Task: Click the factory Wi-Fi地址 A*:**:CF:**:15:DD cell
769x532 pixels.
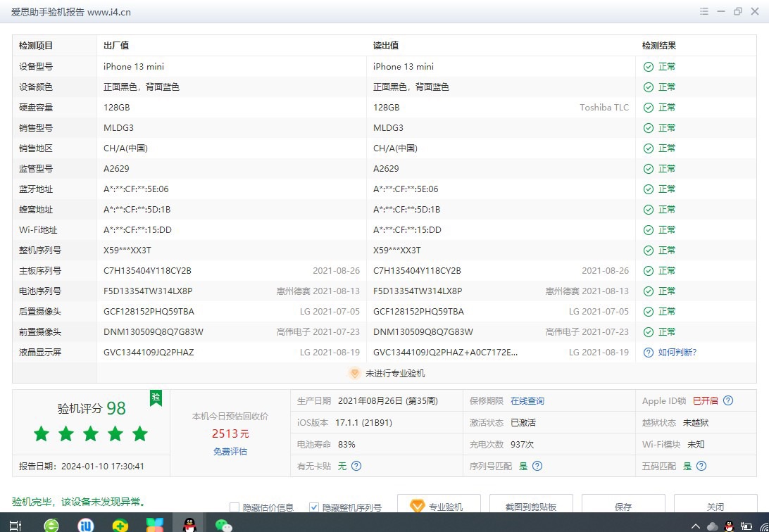Action: coord(138,230)
